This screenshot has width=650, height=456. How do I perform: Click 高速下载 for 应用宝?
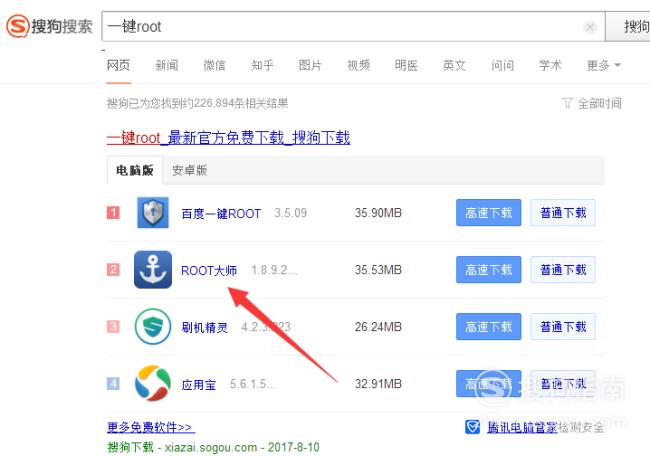pyautogui.click(x=488, y=383)
